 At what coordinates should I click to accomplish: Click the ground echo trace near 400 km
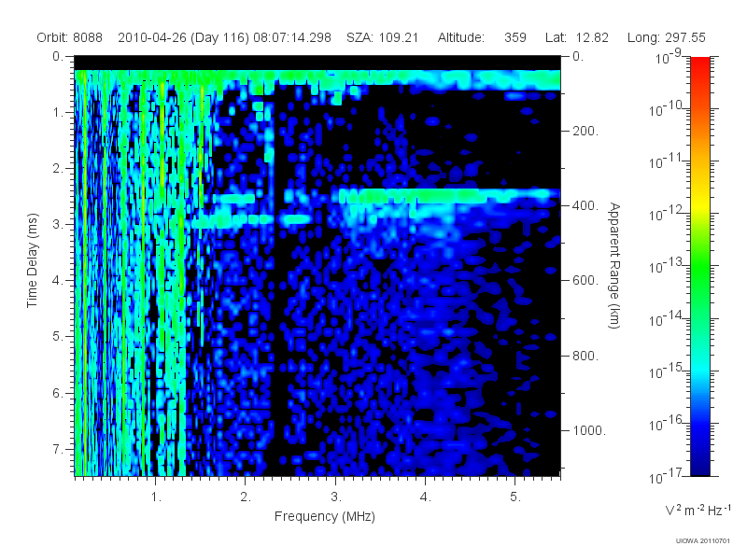click(445, 196)
